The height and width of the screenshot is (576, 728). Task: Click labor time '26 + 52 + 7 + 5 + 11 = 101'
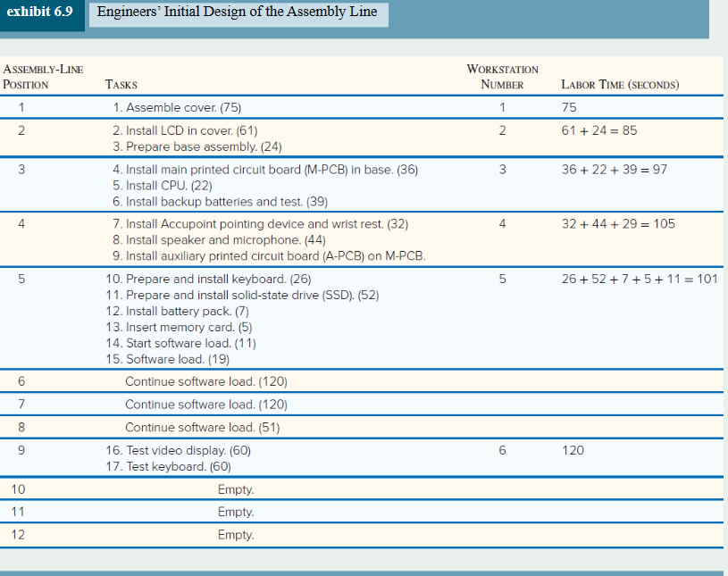pos(640,279)
